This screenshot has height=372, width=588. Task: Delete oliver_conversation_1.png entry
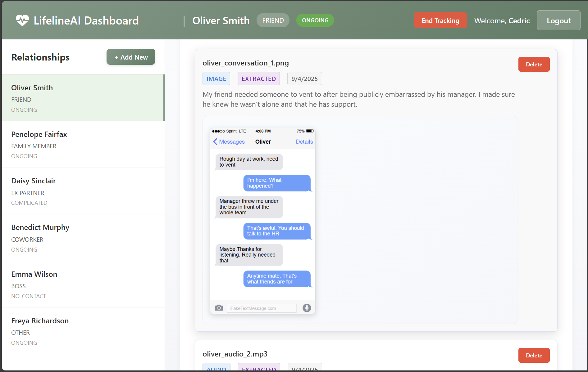tap(534, 64)
